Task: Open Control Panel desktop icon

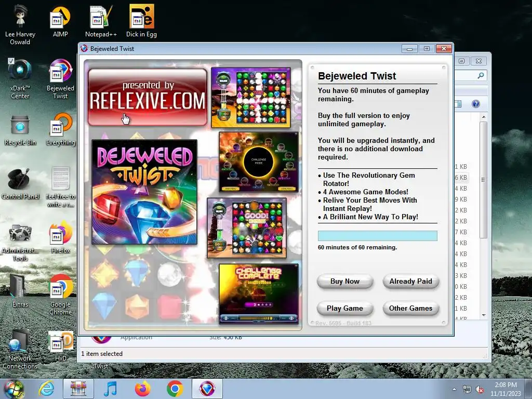Action: (20, 183)
